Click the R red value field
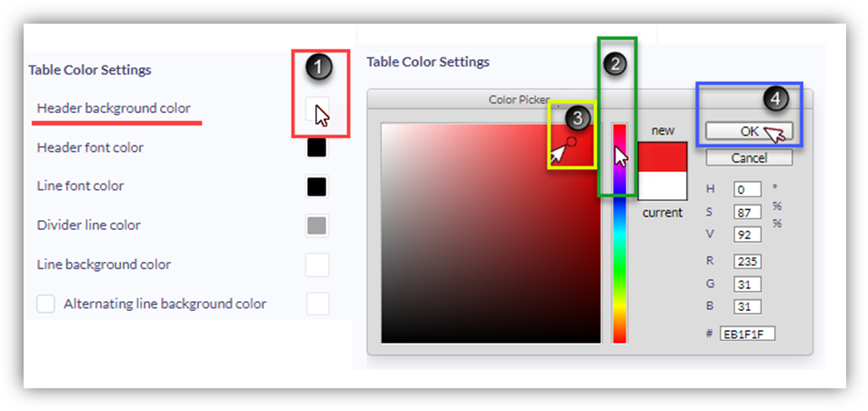Image resolution: width=868 pixels, height=411 pixels. [x=747, y=262]
